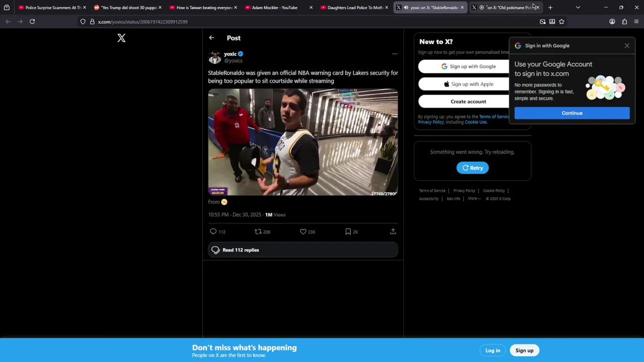The image size is (644, 362).
Task: Close the Adam Mockler YouTube tab
Action: pos(311,8)
